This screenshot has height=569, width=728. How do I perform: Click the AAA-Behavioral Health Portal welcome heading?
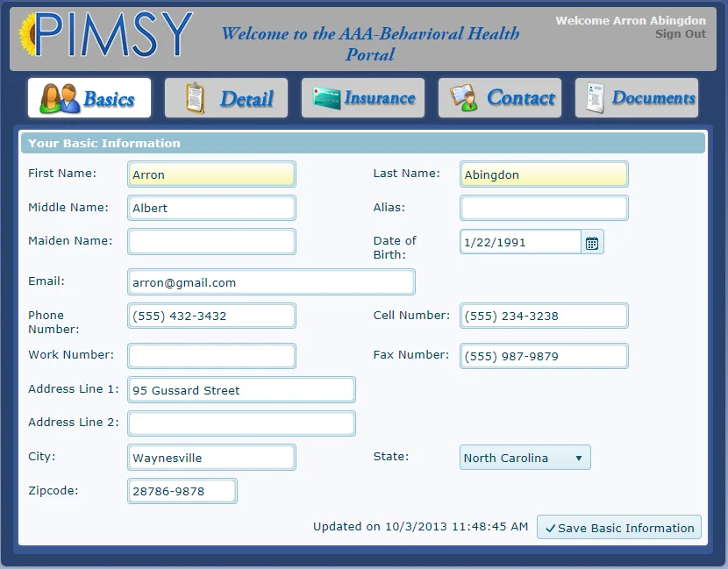pos(370,44)
